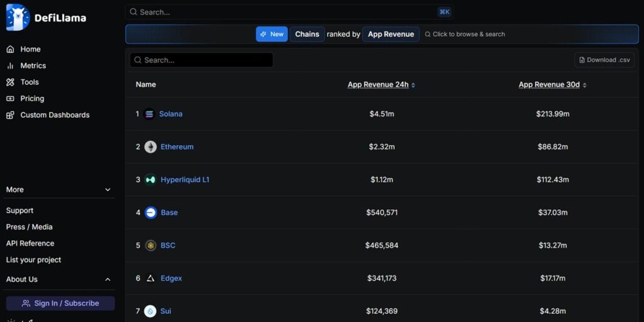Click the Name column header
The height and width of the screenshot is (322, 644).
[146, 85]
